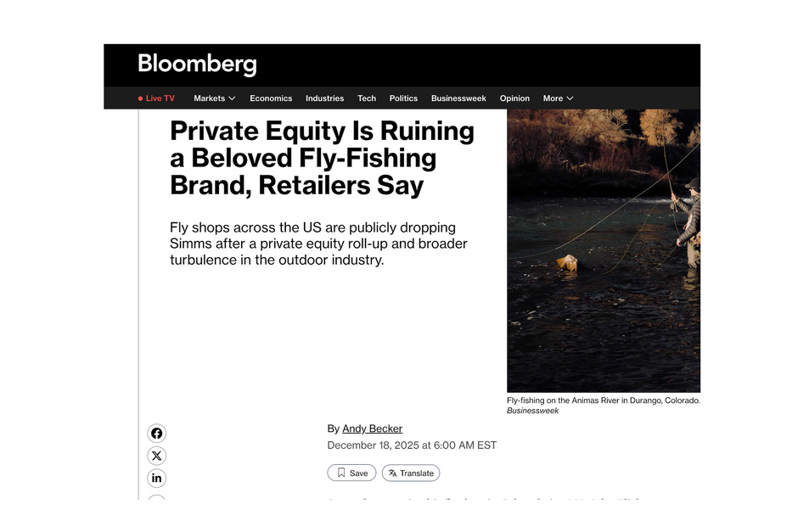This screenshot has width=798, height=532.
Task: Open the Industries section
Action: (x=324, y=98)
